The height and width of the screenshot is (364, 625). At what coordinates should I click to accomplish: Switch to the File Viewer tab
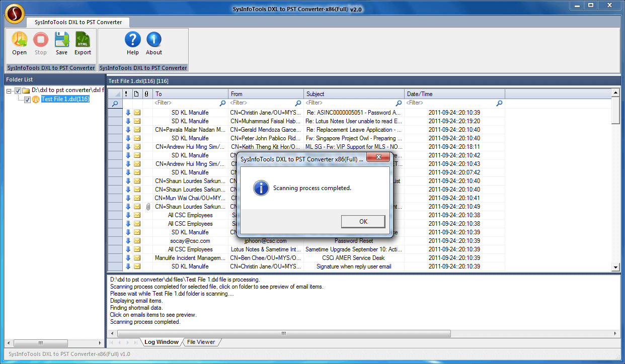click(201, 342)
